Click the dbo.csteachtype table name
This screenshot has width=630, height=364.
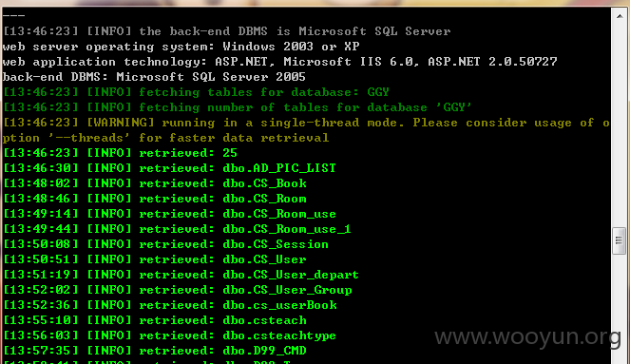tap(279, 335)
